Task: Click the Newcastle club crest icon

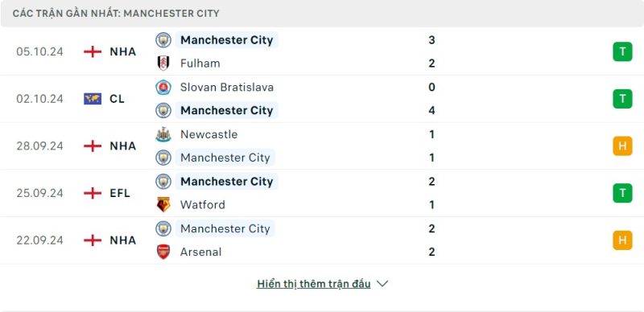Action: [163, 134]
